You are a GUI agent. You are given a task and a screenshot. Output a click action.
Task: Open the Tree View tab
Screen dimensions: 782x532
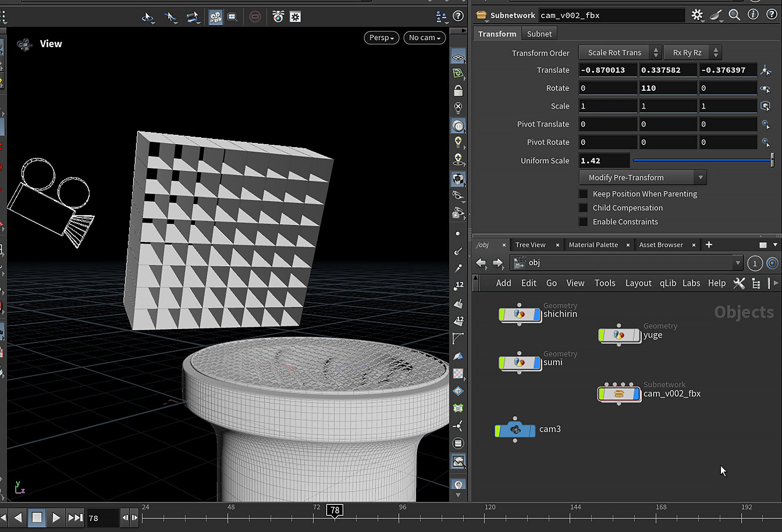coord(530,245)
